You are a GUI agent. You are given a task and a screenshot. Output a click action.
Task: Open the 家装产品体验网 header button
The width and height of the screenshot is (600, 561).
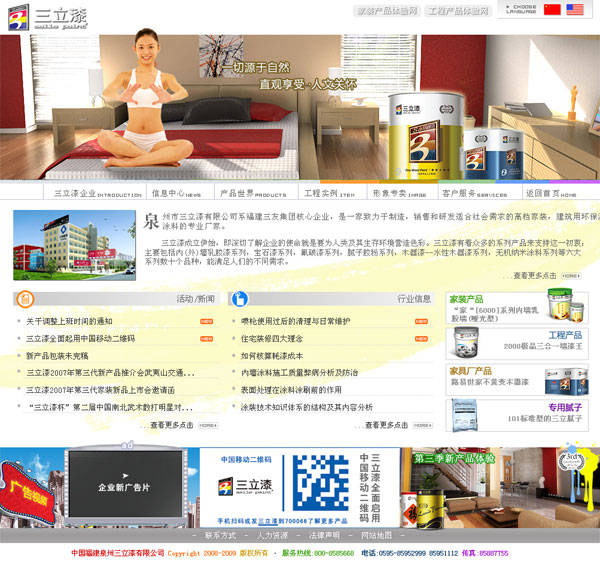tap(387, 11)
